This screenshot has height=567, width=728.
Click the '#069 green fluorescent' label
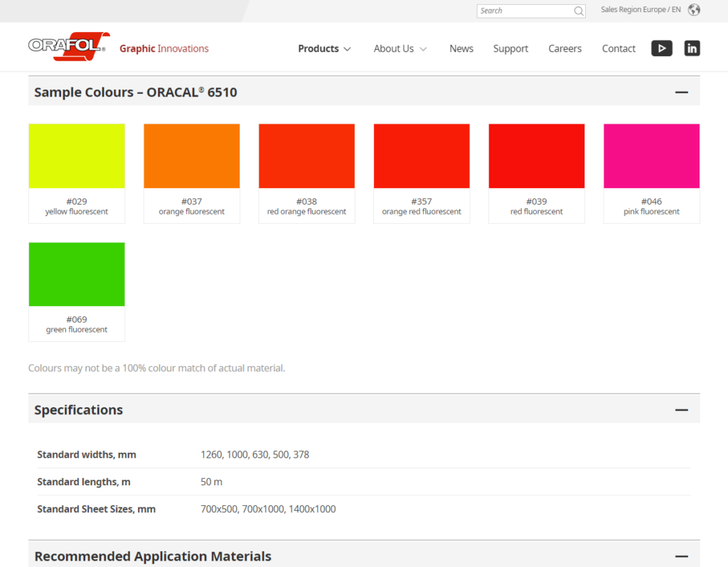[77, 324]
